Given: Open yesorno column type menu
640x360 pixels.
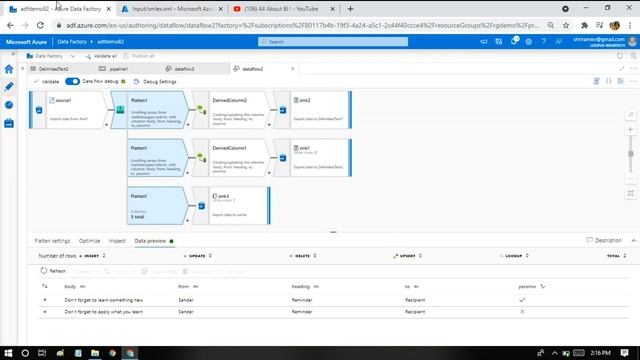Looking at the screenshot, I should point(542,287).
